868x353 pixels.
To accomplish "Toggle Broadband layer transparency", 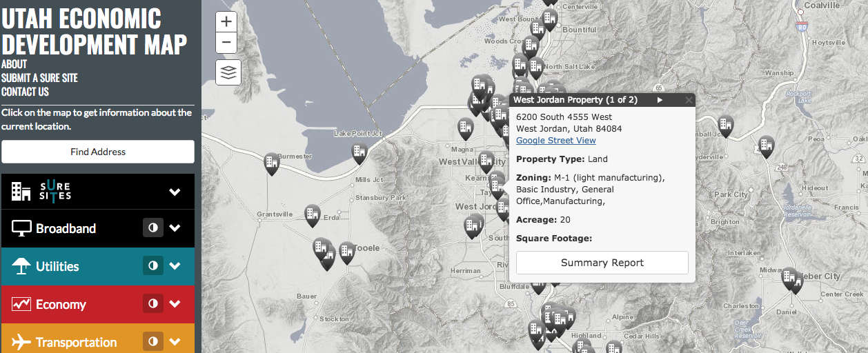I will point(153,228).
